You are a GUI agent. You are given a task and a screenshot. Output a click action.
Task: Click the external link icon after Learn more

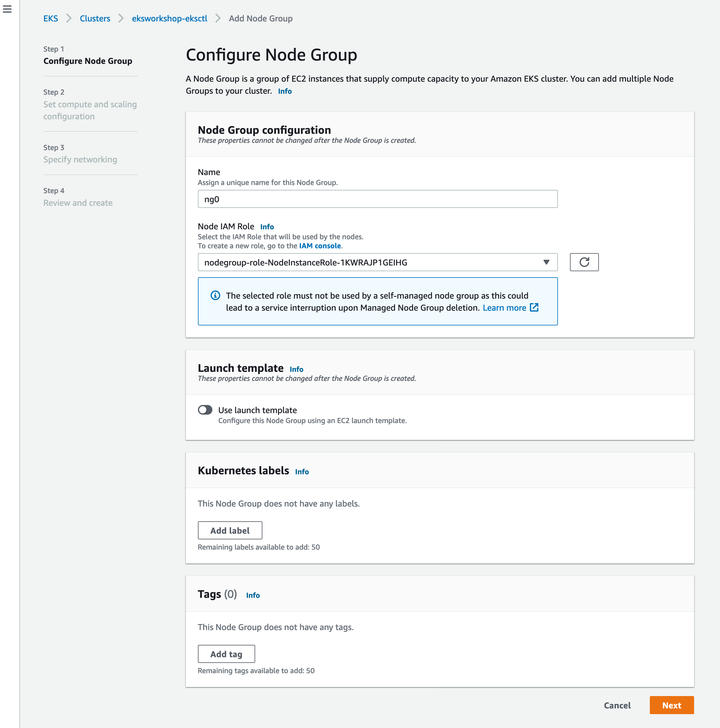pyautogui.click(x=534, y=307)
